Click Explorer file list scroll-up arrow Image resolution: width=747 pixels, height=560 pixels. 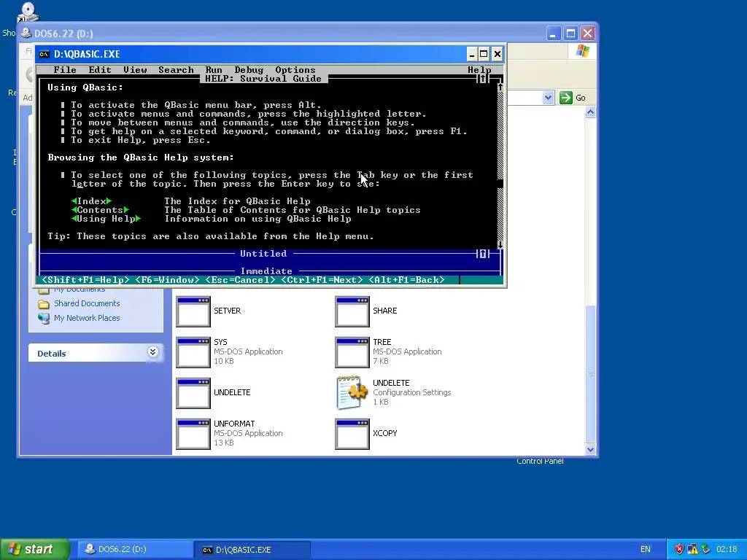pyautogui.click(x=590, y=112)
